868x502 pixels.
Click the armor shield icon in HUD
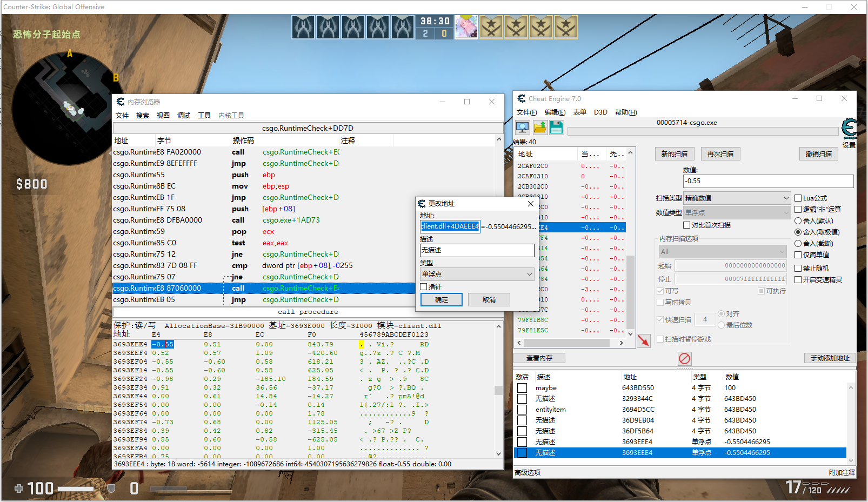click(x=111, y=488)
